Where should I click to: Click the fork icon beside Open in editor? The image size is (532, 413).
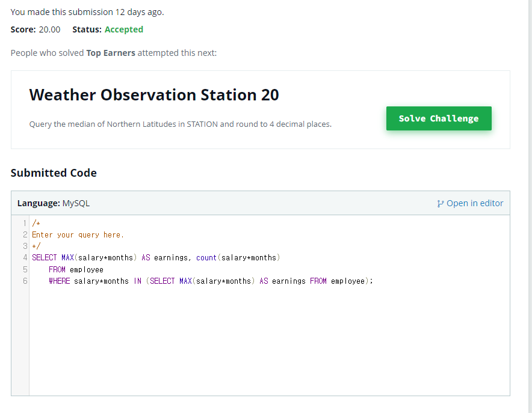pos(441,204)
